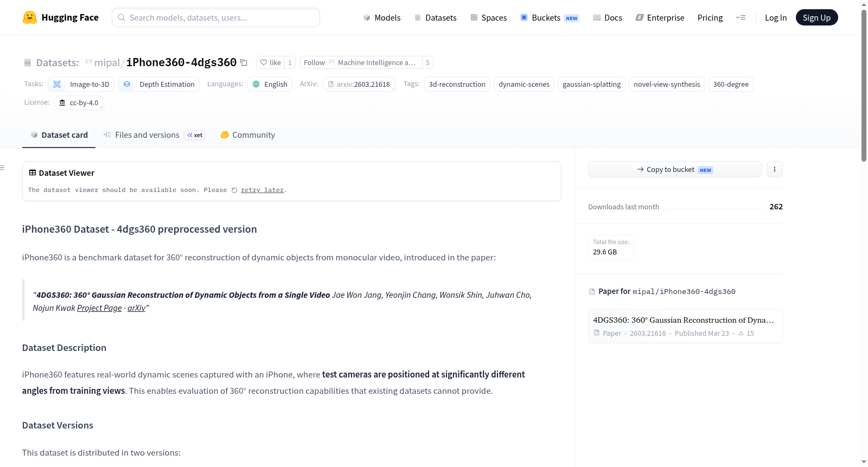Click the 360-degree tag
868x467 pixels.
pos(731,84)
